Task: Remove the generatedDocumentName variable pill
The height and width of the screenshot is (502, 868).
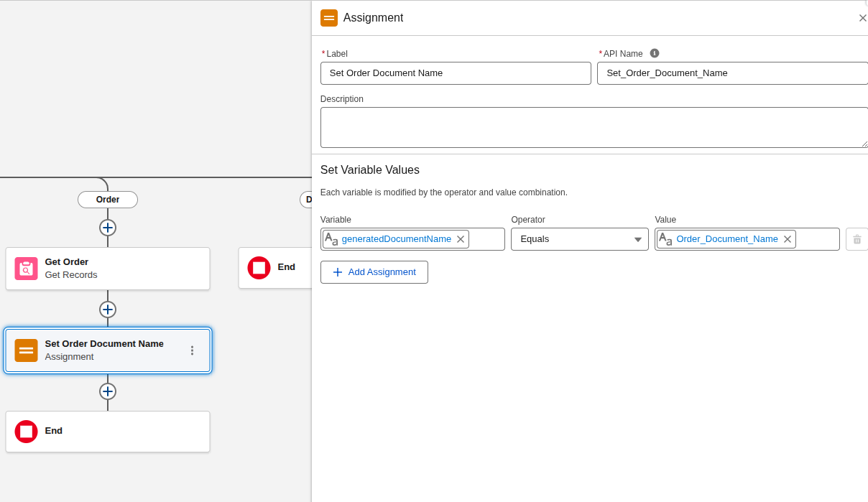Action: pos(461,239)
